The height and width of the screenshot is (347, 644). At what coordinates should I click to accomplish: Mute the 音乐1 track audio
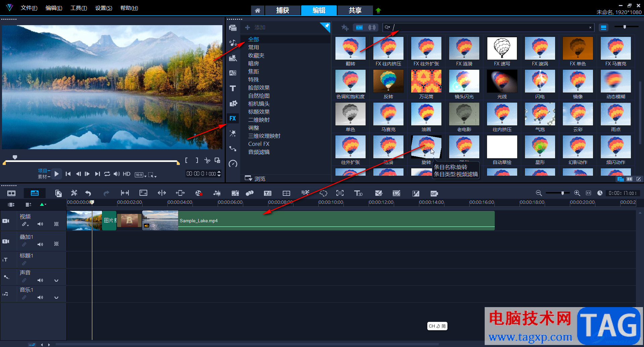point(40,297)
